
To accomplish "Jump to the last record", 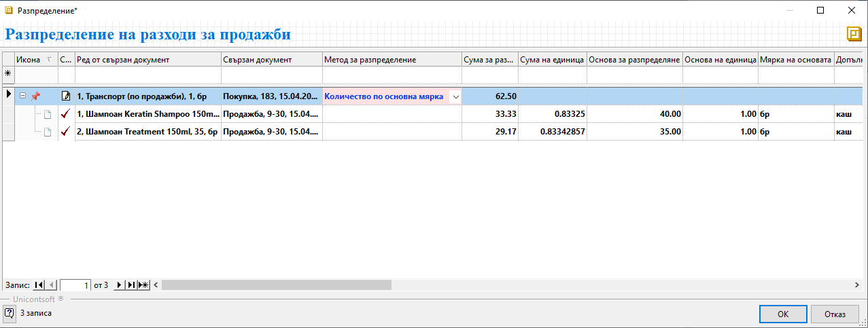I will point(131,285).
